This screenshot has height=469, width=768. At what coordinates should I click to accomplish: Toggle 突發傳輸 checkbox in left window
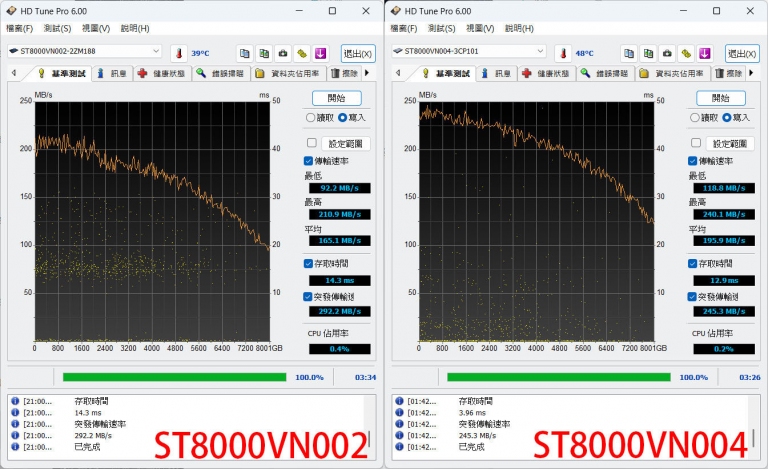coord(308,297)
